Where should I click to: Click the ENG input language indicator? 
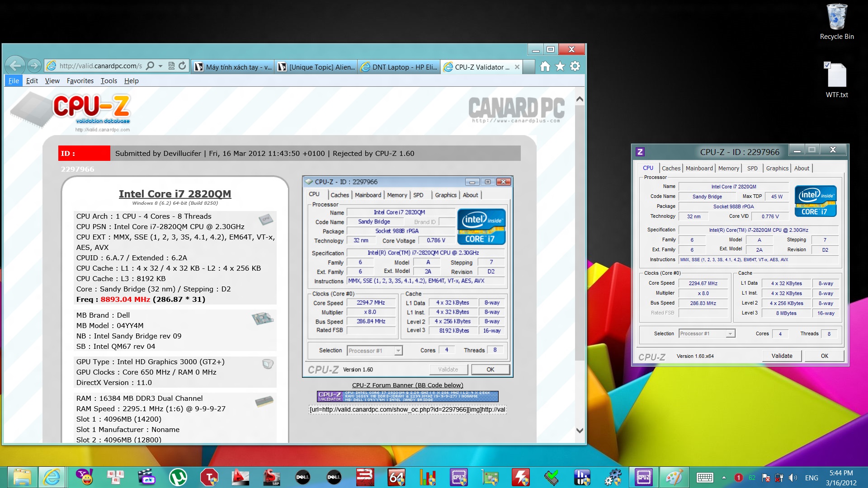tap(811, 478)
